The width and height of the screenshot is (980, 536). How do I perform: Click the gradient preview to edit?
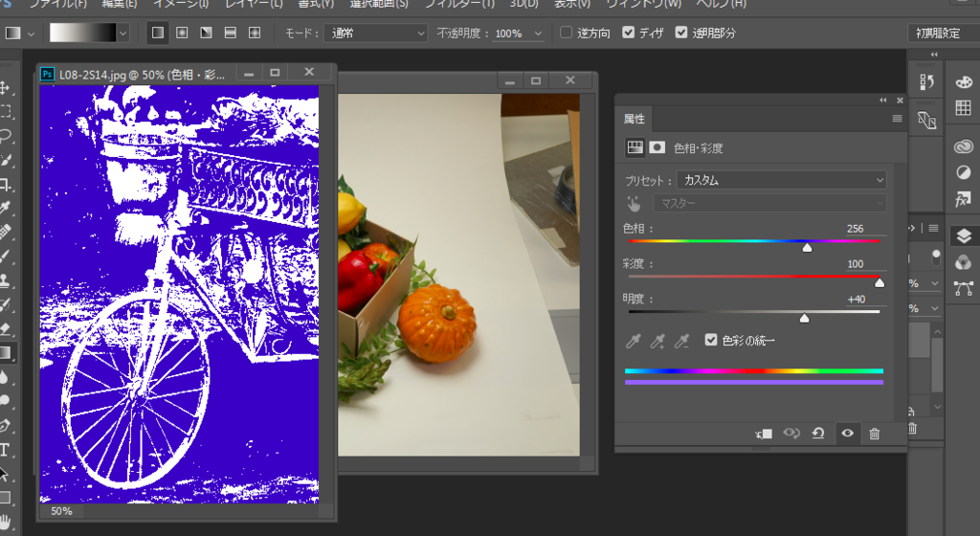tap(83, 33)
